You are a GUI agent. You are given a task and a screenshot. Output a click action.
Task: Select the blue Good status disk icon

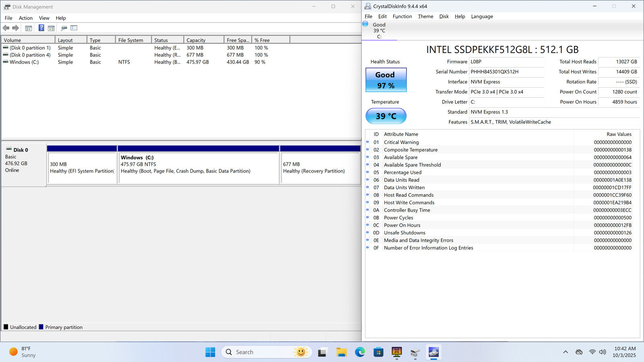(365, 24)
